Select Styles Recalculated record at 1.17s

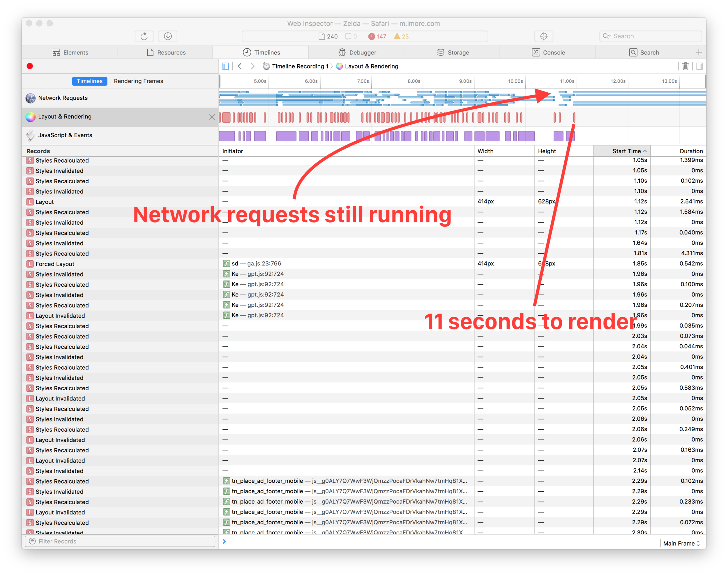pyautogui.click(x=120, y=233)
